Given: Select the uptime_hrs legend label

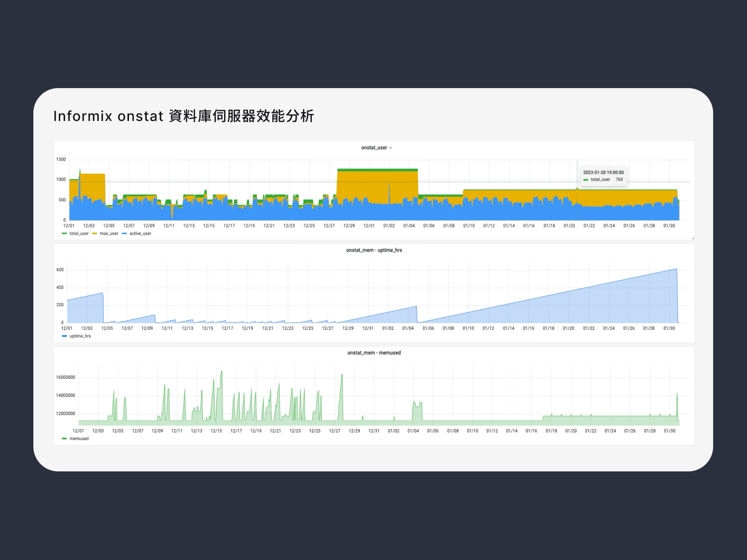Looking at the screenshot, I should pyautogui.click(x=80, y=336).
